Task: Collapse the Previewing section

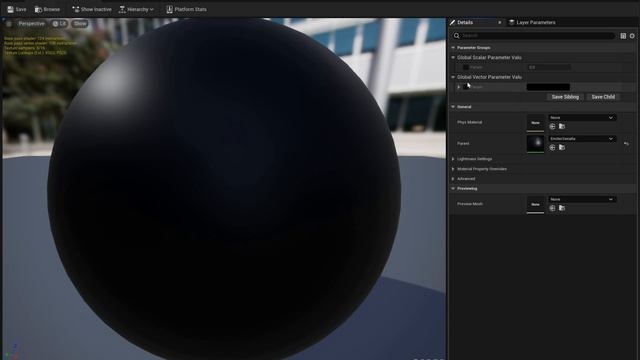Action: point(453,189)
